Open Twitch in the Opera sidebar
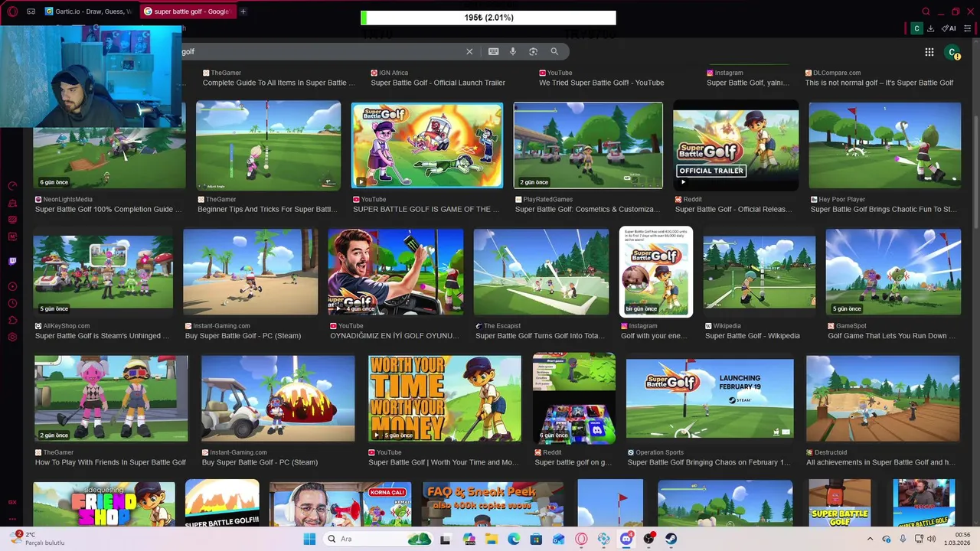 12,262
